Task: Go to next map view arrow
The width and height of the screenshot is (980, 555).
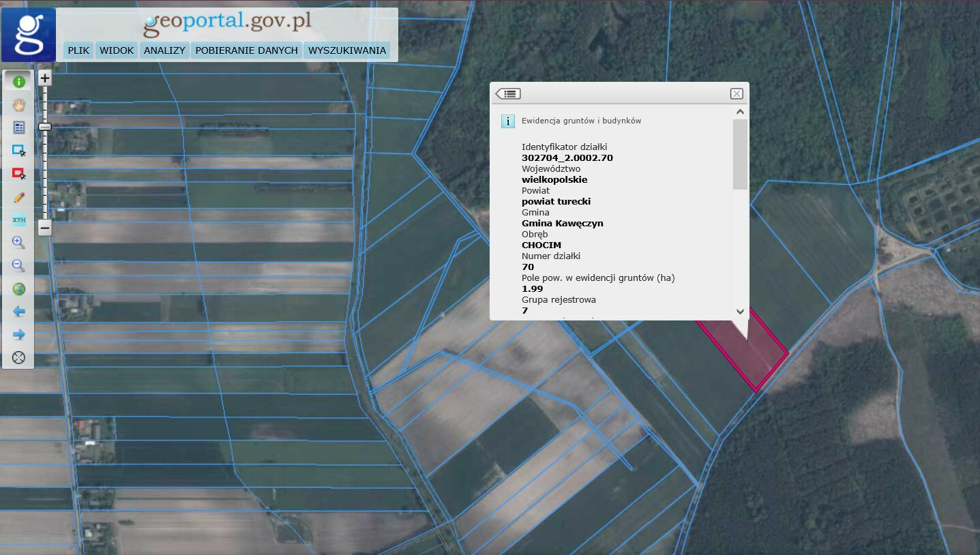Action: pos(18,335)
